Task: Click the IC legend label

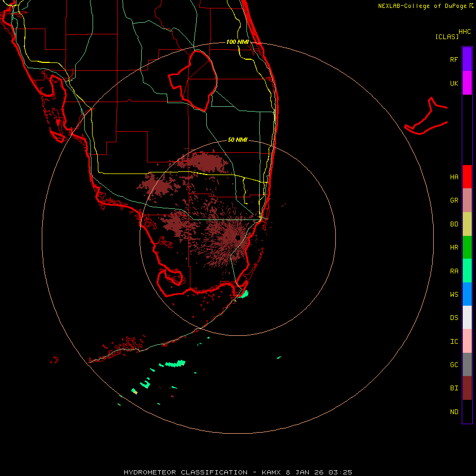Action: coord(454,341)
